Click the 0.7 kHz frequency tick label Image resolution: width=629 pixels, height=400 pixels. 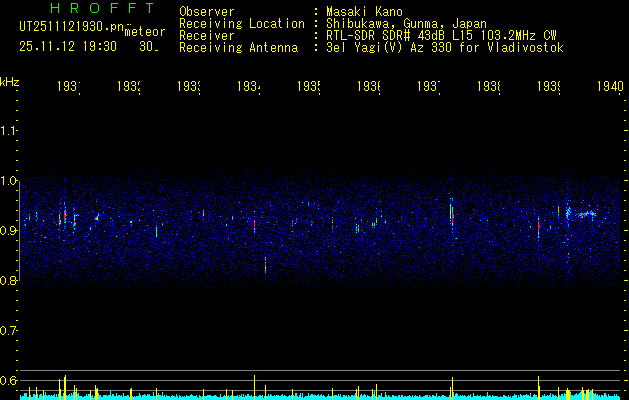[9, 330]
